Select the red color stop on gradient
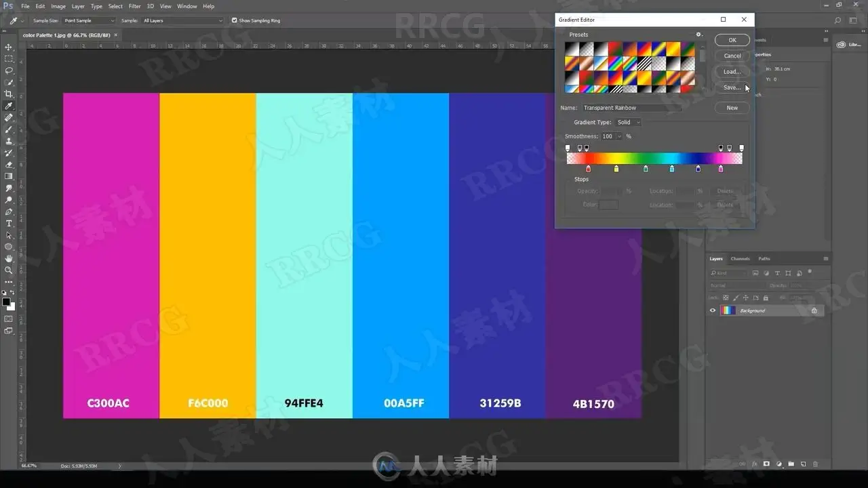The height and width of the screenshot is (488, 868). [588, 169]
